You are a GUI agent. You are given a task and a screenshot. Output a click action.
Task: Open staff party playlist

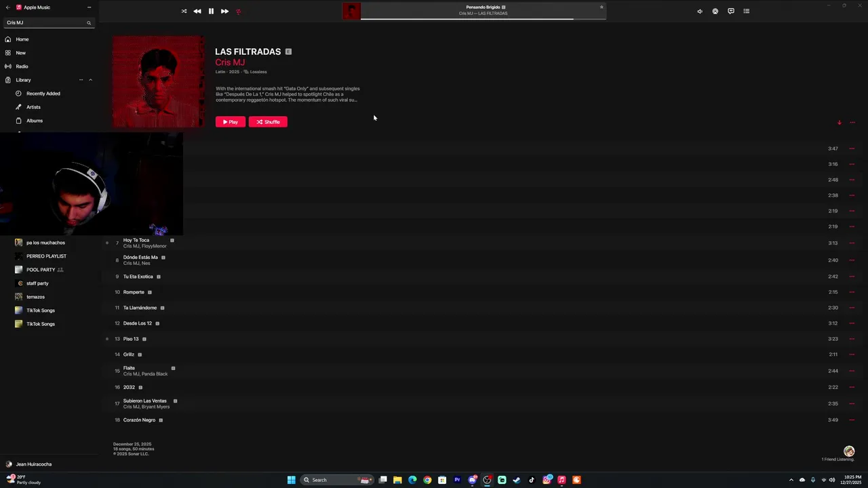(x=37, y=283)
